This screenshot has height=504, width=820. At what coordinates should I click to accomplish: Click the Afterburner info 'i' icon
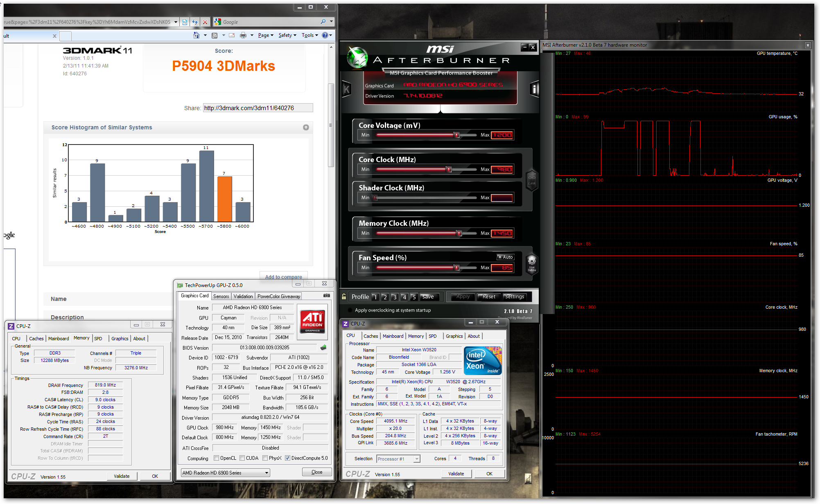pos(534,89)
